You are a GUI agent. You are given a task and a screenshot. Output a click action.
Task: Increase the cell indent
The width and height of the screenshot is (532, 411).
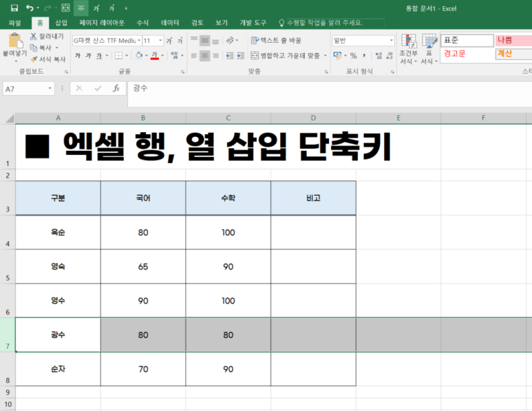(241, 55)
